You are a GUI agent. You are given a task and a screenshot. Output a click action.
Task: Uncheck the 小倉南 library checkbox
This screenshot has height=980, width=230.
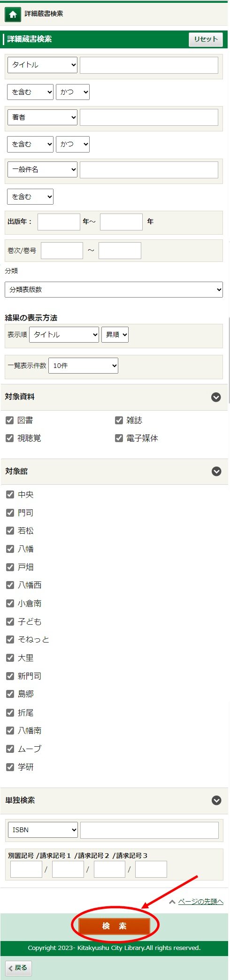[10, 603]
